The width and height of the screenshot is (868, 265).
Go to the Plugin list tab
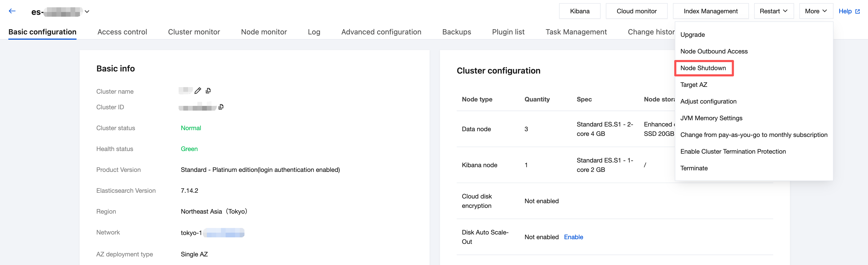pos(508,32)
